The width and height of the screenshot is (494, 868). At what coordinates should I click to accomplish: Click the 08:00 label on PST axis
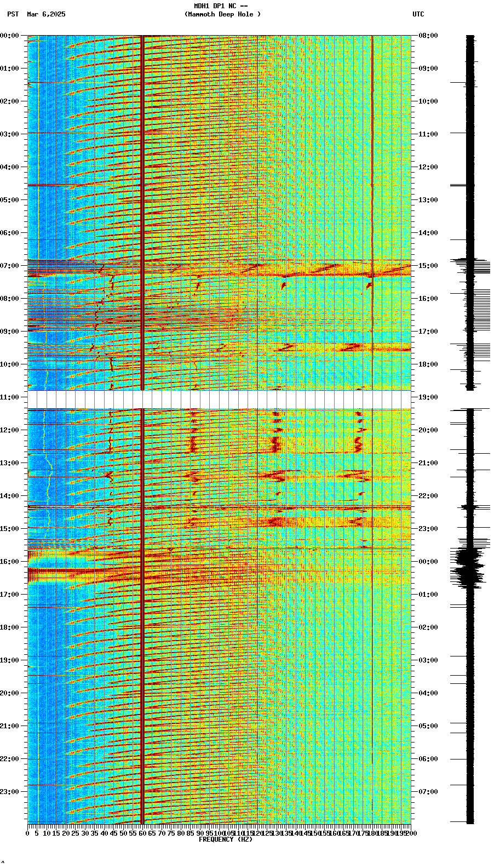pyautogui.click(x=9, y=299)
